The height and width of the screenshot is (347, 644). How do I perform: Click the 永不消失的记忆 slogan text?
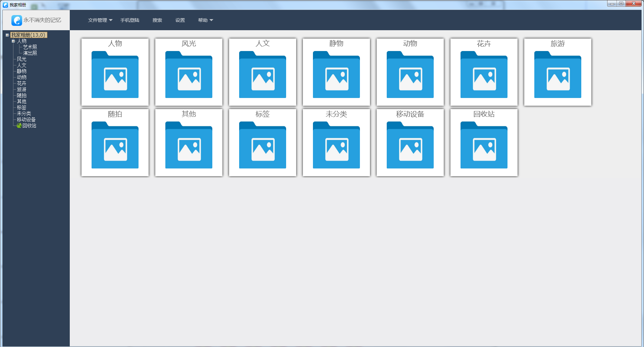coord(42,20)
